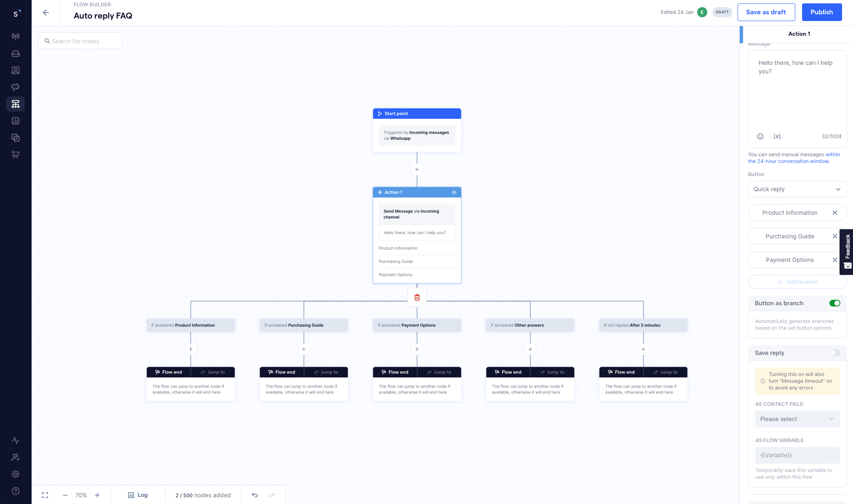Open the AS CONTACT FIELD dropdown
The image size is (853, 504).
click(x=797, y=419)
